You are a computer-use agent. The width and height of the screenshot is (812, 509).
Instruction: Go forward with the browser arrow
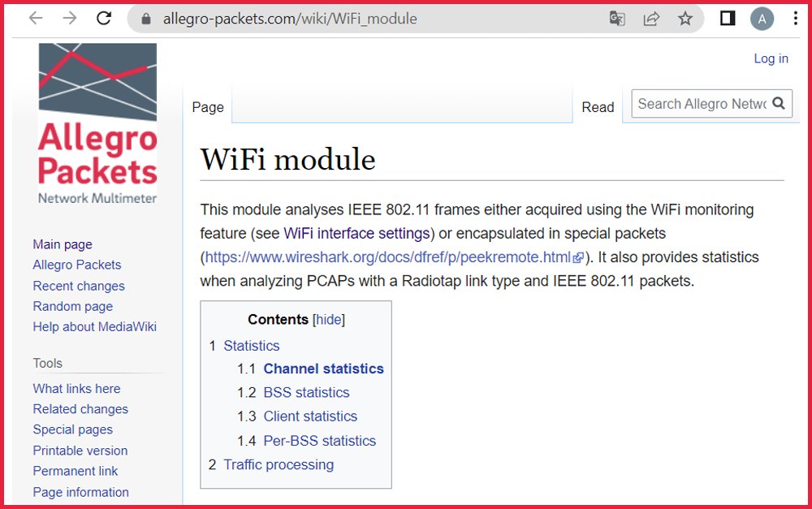69,19
